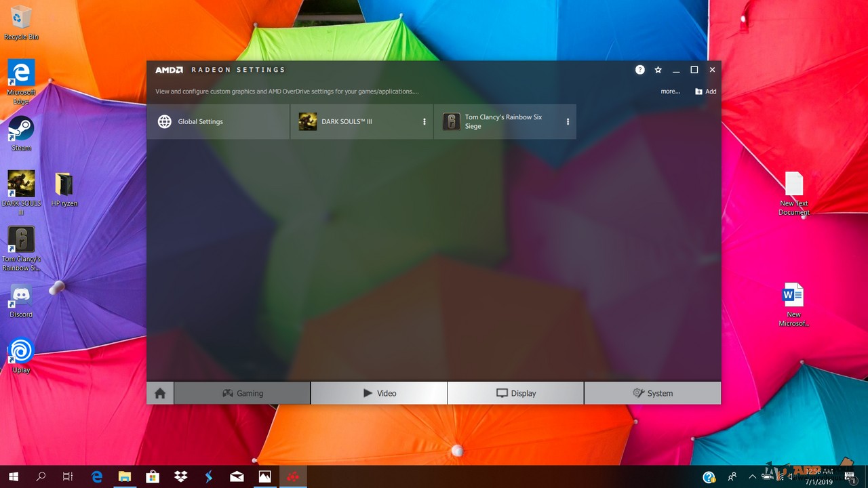Click the Rainbow Six Siege profile thumbnail
Screen dimensions: 868x488
pyautogui.click(x=451, y=121)
